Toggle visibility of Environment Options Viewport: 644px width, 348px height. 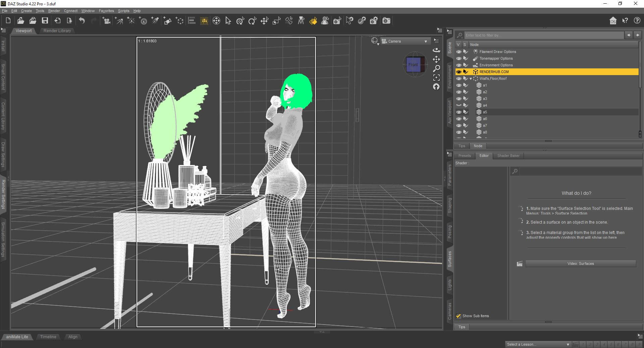click(x=459, y=65)
